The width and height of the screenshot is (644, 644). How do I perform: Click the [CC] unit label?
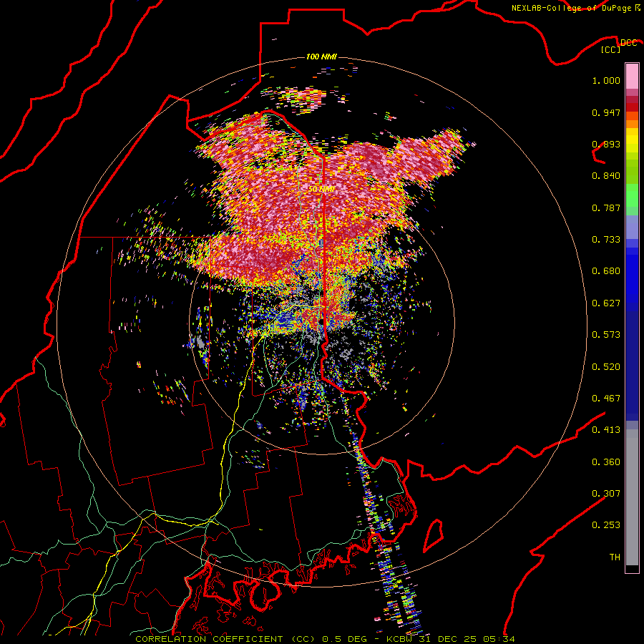click(611, 49)
